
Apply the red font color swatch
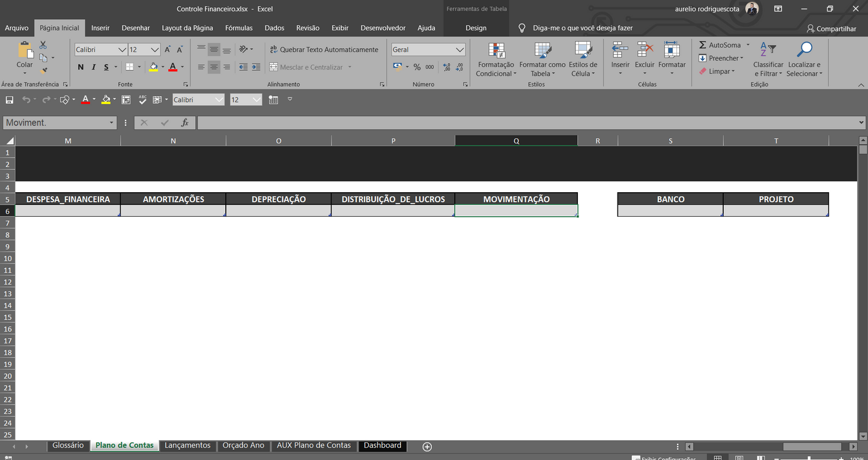click(172, 67)
